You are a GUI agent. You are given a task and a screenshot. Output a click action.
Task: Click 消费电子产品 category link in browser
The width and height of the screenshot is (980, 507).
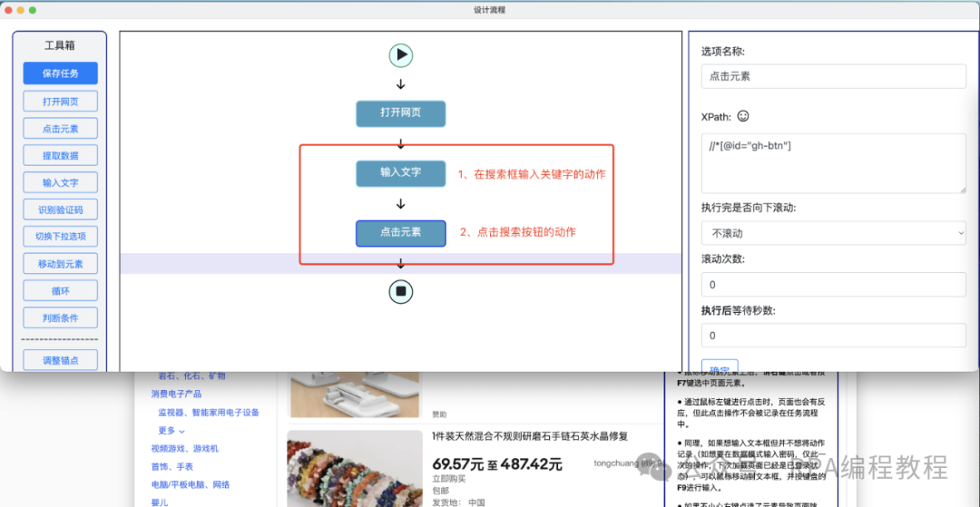coord(176,394)
